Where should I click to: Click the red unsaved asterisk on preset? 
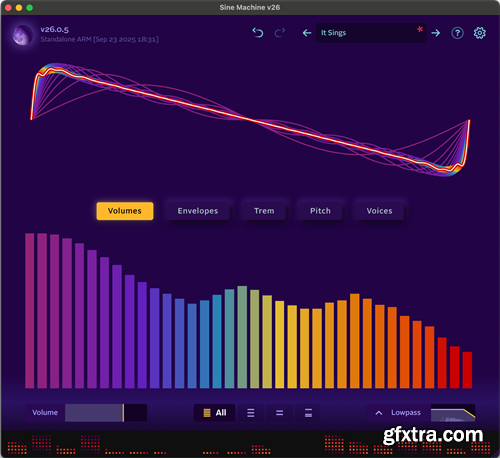pos(420,29)
